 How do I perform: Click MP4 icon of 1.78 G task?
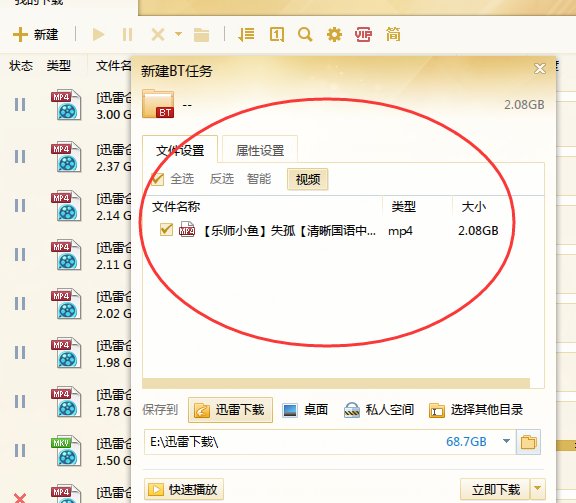coord(66,402)
